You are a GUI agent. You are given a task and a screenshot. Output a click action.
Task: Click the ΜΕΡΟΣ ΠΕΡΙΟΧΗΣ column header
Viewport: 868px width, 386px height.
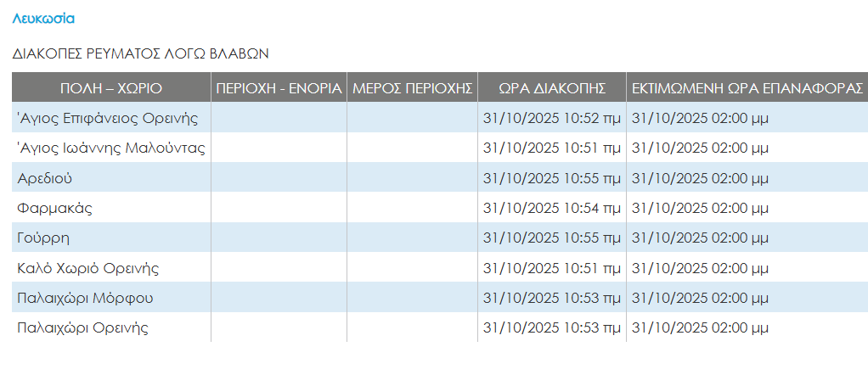[412, 87]
